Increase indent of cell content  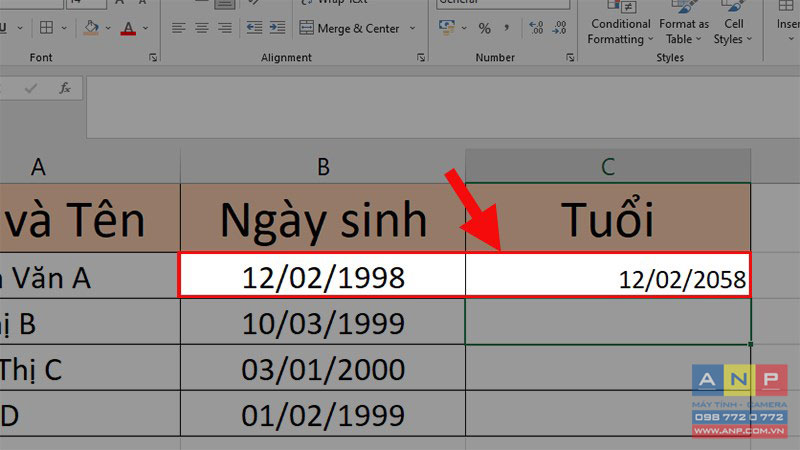277,28
